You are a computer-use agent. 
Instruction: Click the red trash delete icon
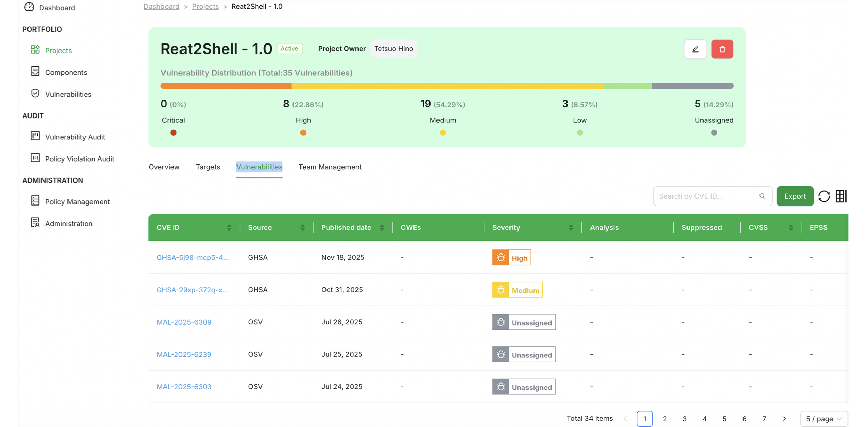click(x=722, y=49)
